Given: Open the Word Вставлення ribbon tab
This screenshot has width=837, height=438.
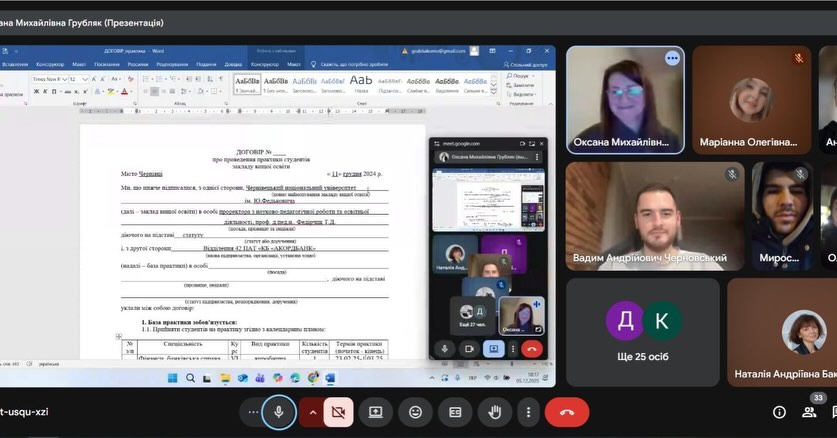Looking at the screenshot, I should click(x=16, y=64).
